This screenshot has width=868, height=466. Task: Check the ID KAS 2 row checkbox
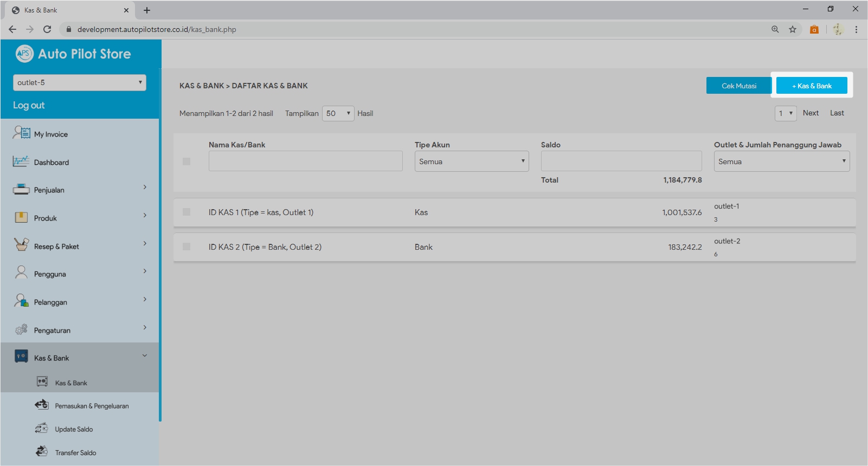[x=187, y=247]
